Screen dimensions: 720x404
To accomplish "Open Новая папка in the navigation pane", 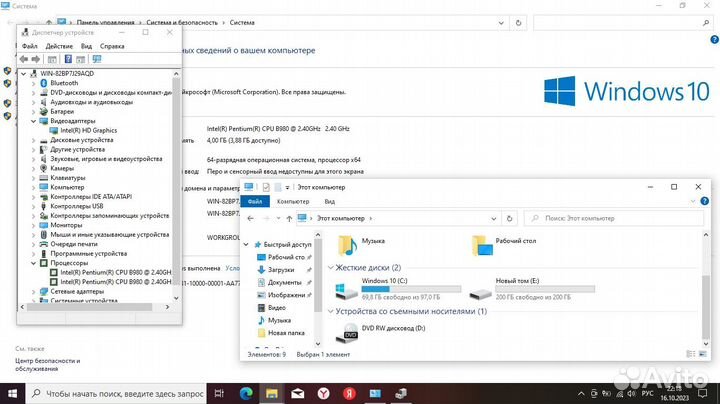I will coord(286,333).
